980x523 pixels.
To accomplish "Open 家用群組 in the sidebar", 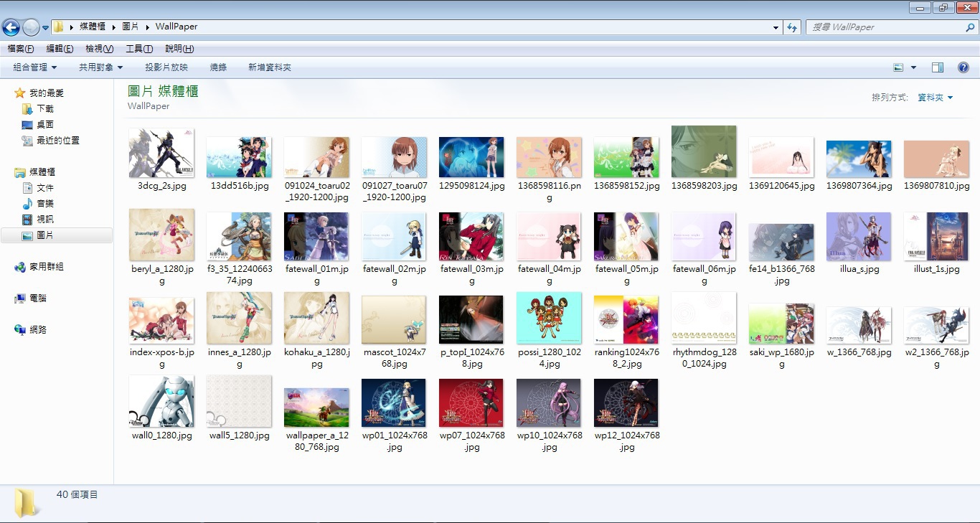I will pyautogui.click(x=47, y=267).
